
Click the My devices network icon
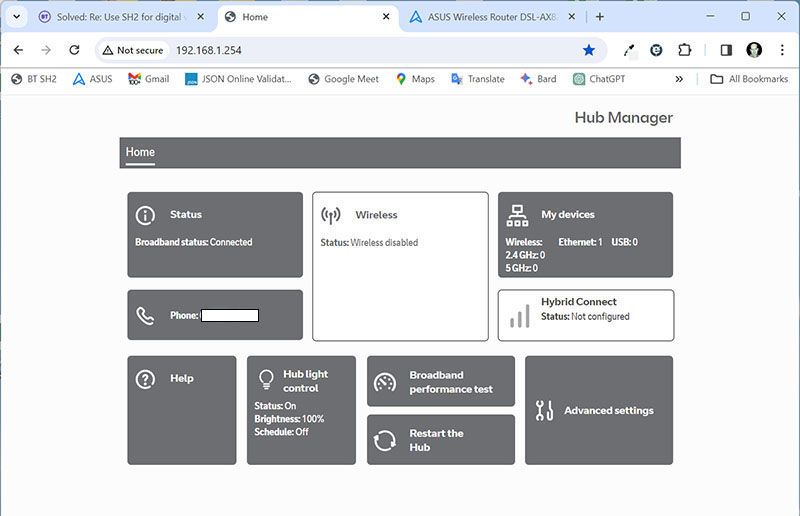click(517, 215)
